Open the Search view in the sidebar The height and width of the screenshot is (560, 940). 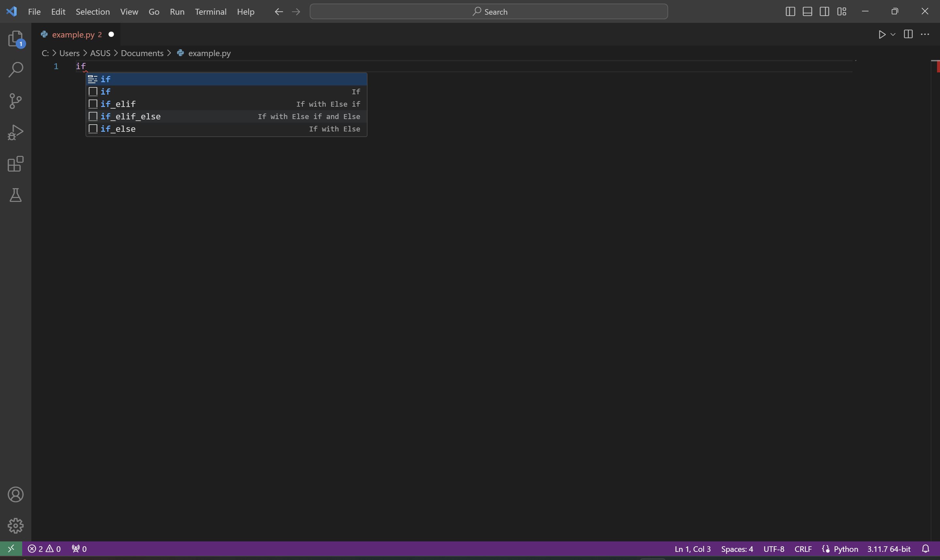coord(15,70)
